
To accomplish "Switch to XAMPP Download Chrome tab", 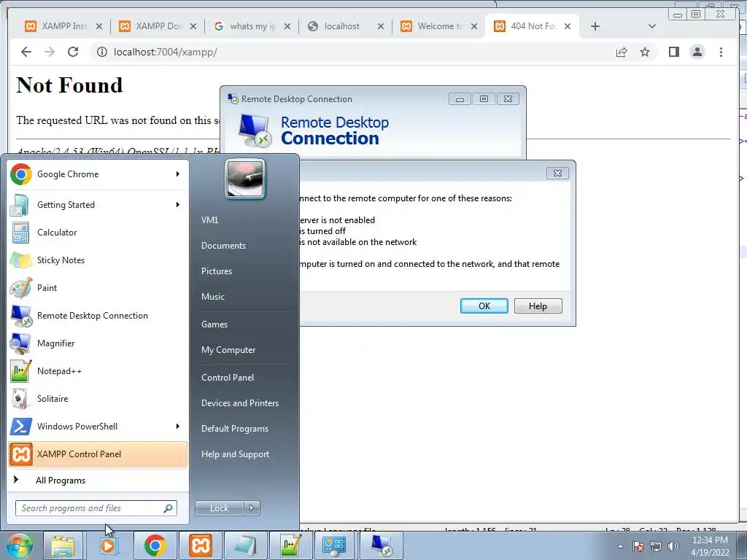I will tap(158, 26).
